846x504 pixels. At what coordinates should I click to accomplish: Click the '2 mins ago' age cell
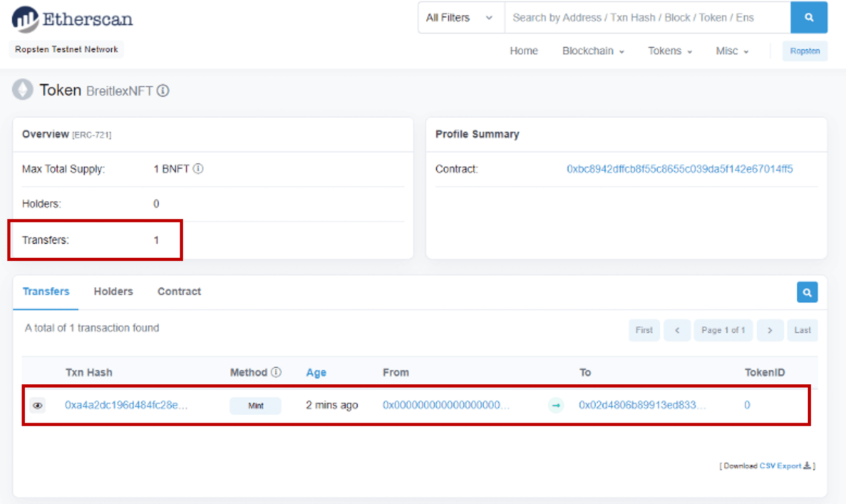coord(332,405)
